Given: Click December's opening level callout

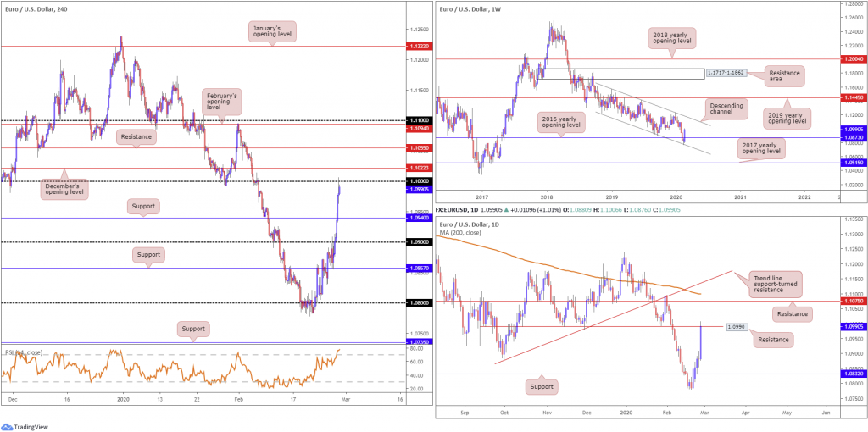Looking at the screenshot, I should click(64, 191).
